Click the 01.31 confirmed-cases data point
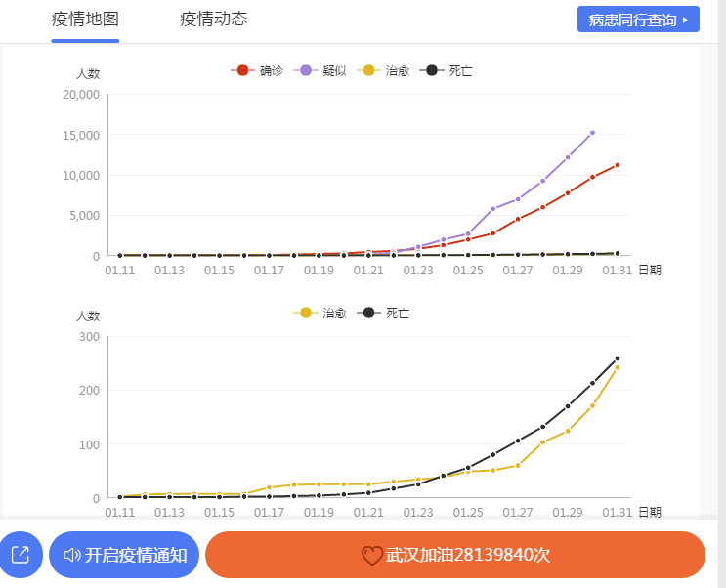Screen dimensions: 726x588 (618, 165)
